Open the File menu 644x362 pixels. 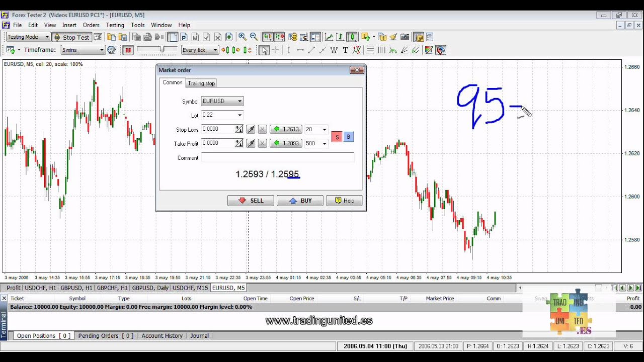[17, 25]
